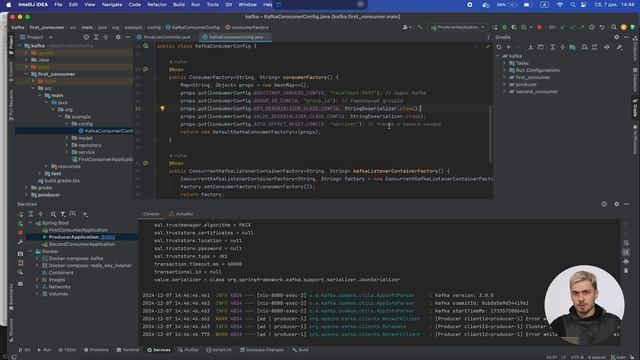The width and height of the screenshot is (640, 360).
Task: Open Gradle build tool settings wrench
Action: tap(620, 47)
